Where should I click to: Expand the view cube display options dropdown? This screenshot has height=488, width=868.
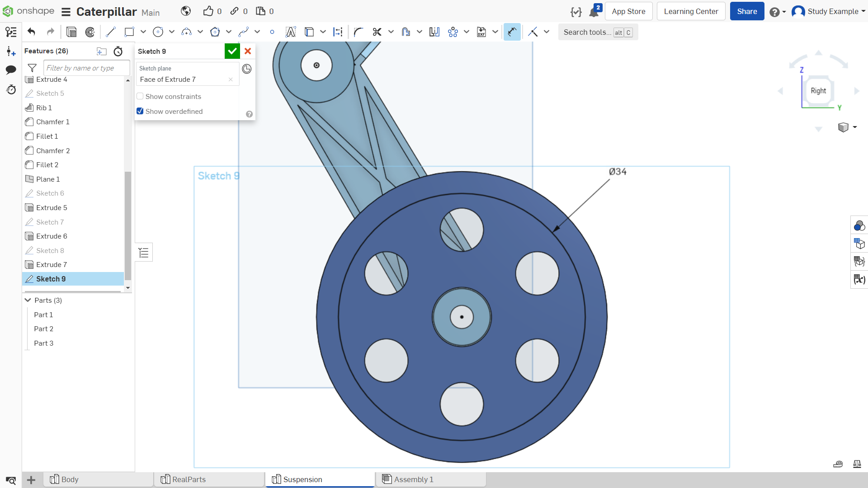click(855, 127)
